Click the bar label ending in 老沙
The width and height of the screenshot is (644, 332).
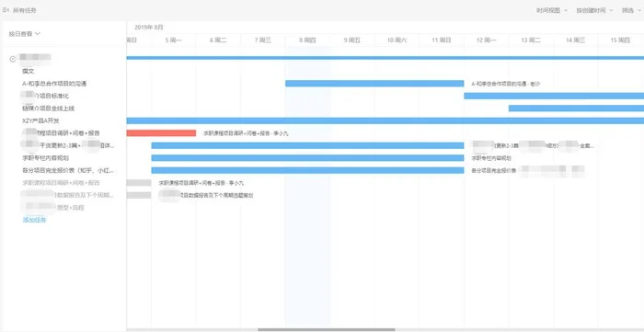[x=506, y=84]
